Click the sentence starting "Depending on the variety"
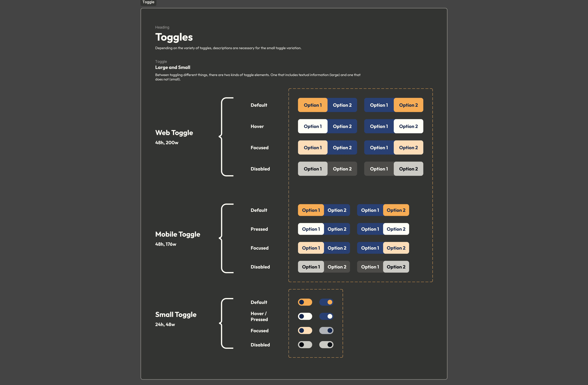588x385 pixels. (228, 48)
